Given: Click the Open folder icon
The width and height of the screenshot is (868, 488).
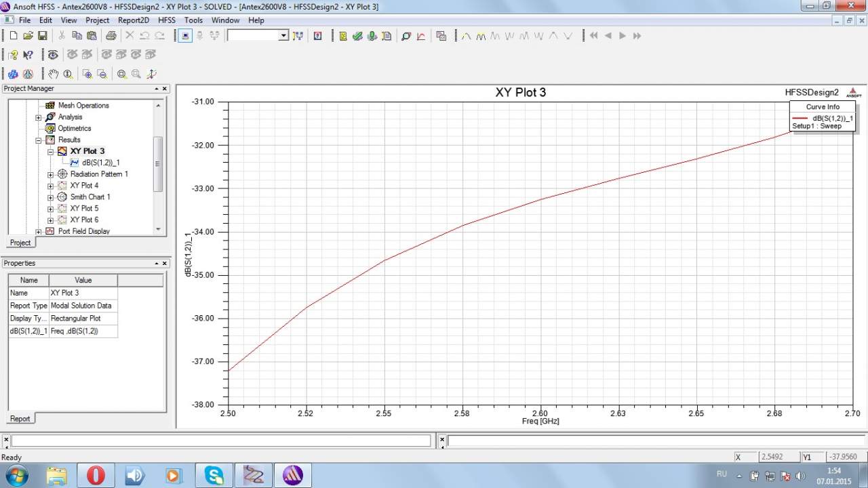Looking at the screenshot, I should pyautogui.click(x=28, y=36).
